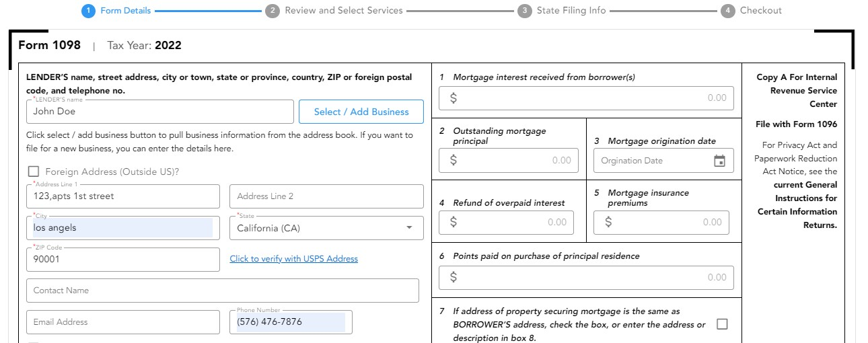Open the State dropdown showing California
The height and width of the screenshot is (343, 868).
pos(326,228)
